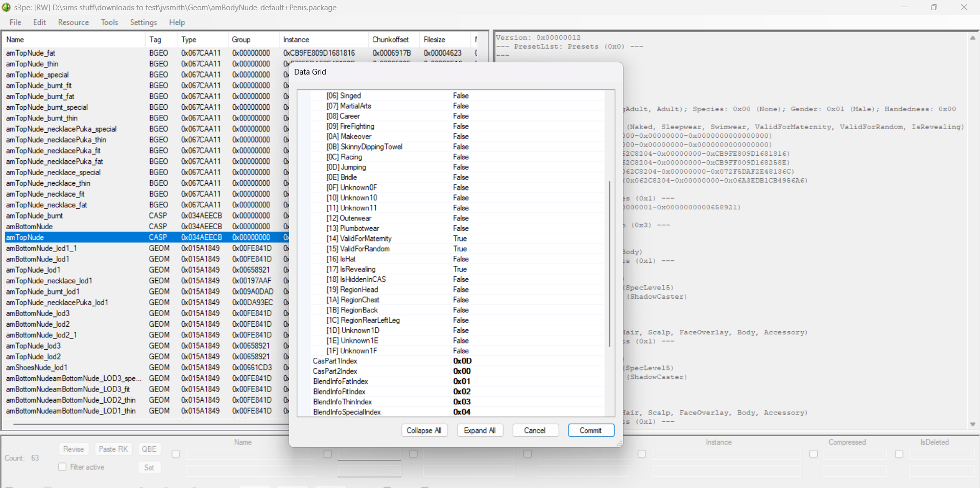Click the CasPart1Index value 0x0D

click(x=462, y=361)
